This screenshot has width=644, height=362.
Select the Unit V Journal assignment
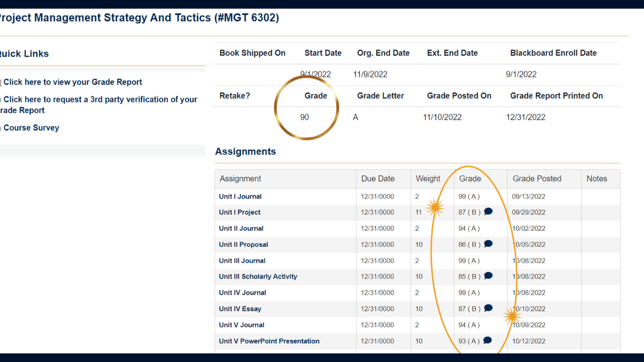(241, 325)
